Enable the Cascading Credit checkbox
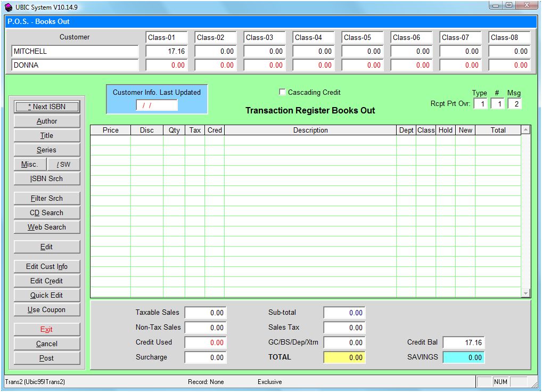Screen dimensions: 542x392 click(282, 92)
